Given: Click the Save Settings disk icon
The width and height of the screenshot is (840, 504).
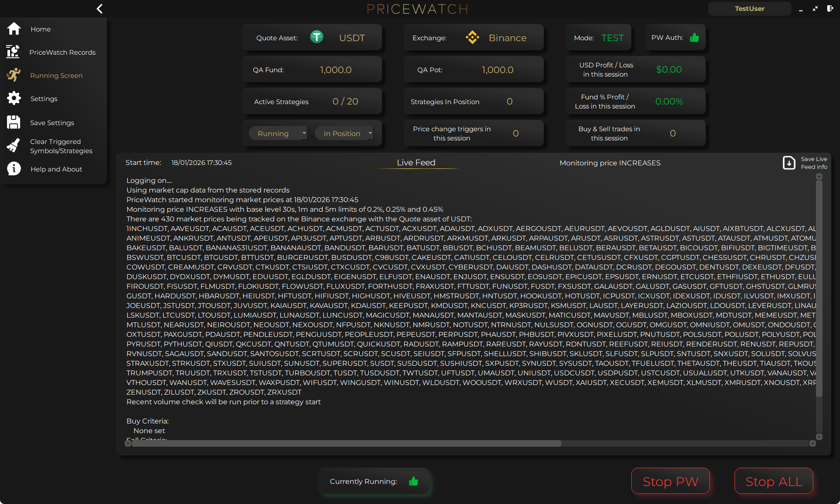Looking at the screenshot, I should click(x=14, y=122).
